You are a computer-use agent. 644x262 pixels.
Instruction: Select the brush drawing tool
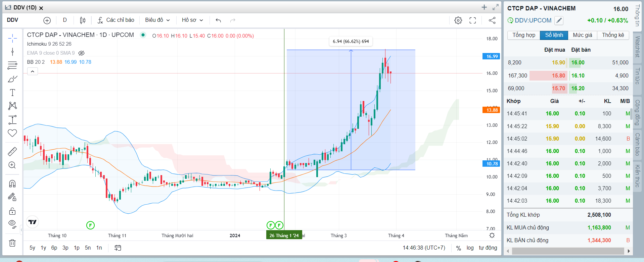12,79
